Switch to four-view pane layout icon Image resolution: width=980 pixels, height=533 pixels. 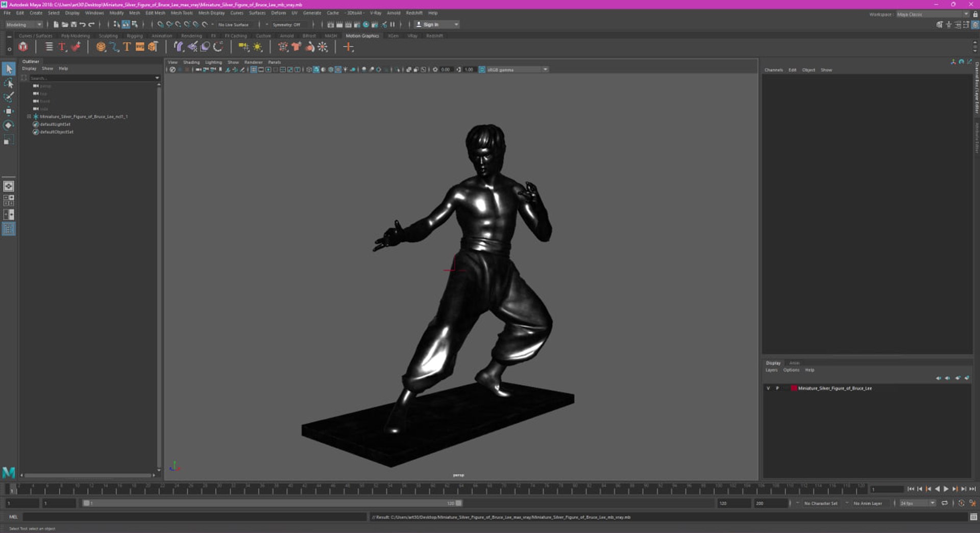[9, 201]
